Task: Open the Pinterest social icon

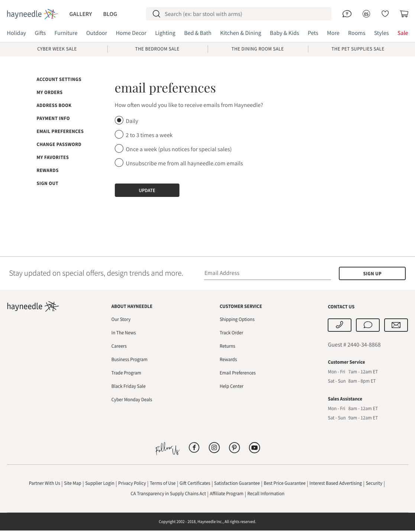Action: coord(234,448)
